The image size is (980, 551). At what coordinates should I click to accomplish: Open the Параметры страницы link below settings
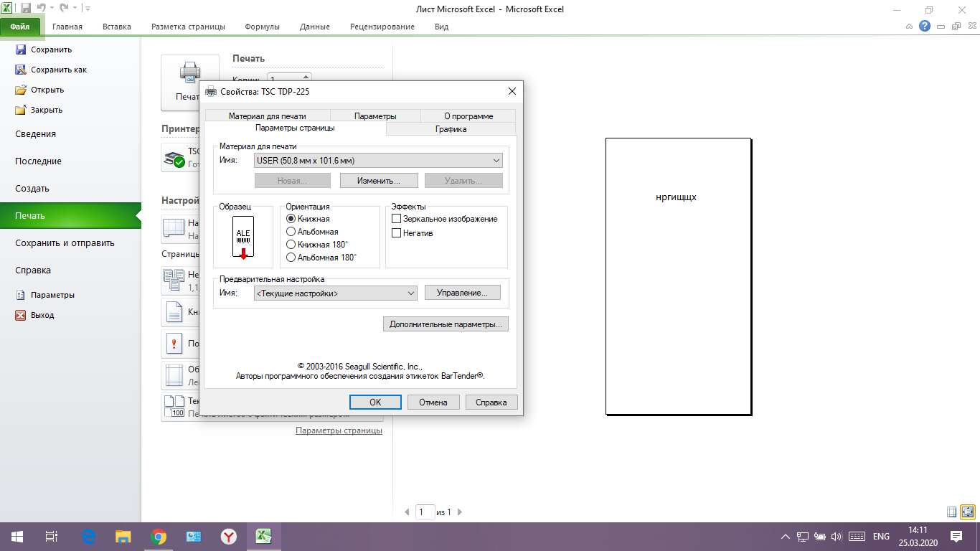tap(339, 430)
